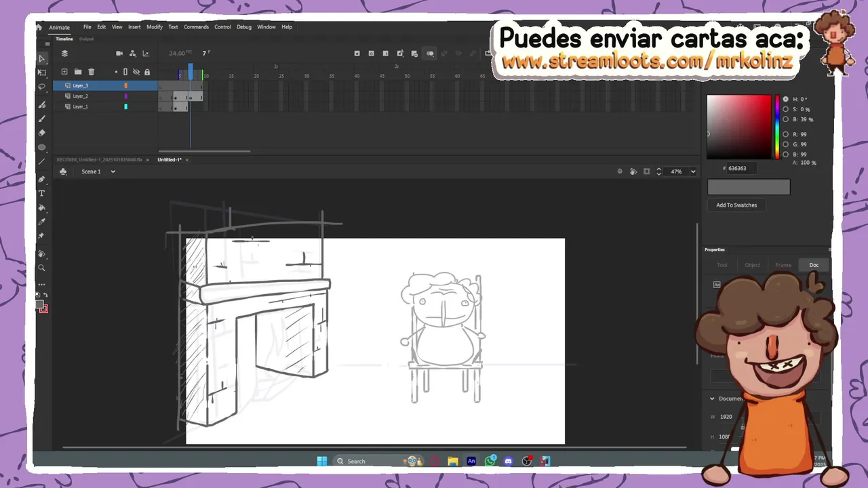
Task: Switch to the Output tab
Action: (86, 39)
